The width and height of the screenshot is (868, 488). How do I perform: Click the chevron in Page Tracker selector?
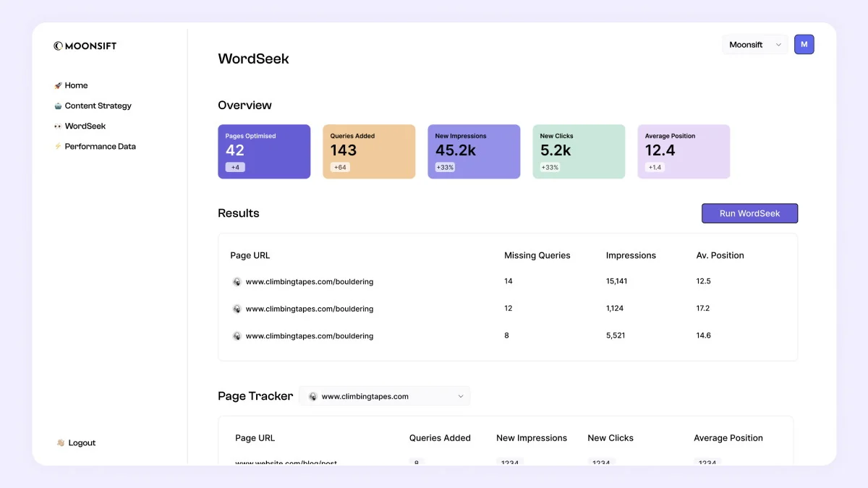(x=461, y=396)
